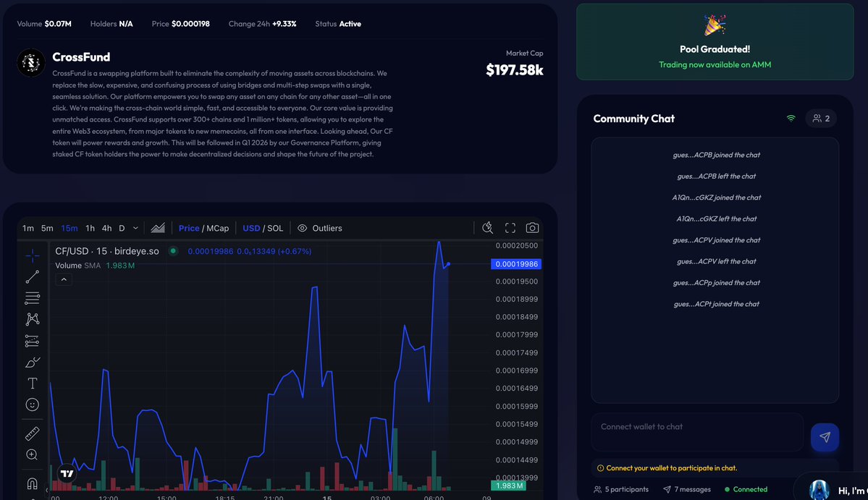The image size is (868, 500).
Task: Toggle the magnet snapping mode
Action: [x=32, y=483]
